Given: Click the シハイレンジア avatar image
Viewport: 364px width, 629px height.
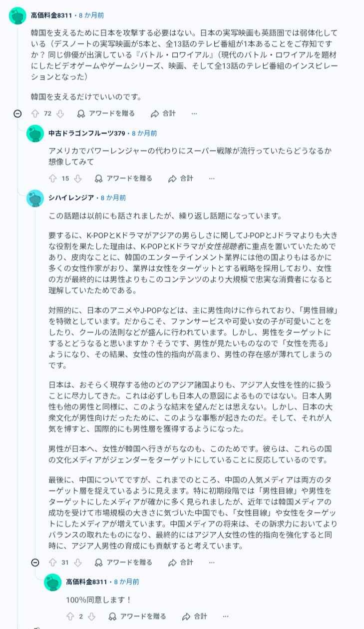Looking at the screenshot, I should coord(35,198).
